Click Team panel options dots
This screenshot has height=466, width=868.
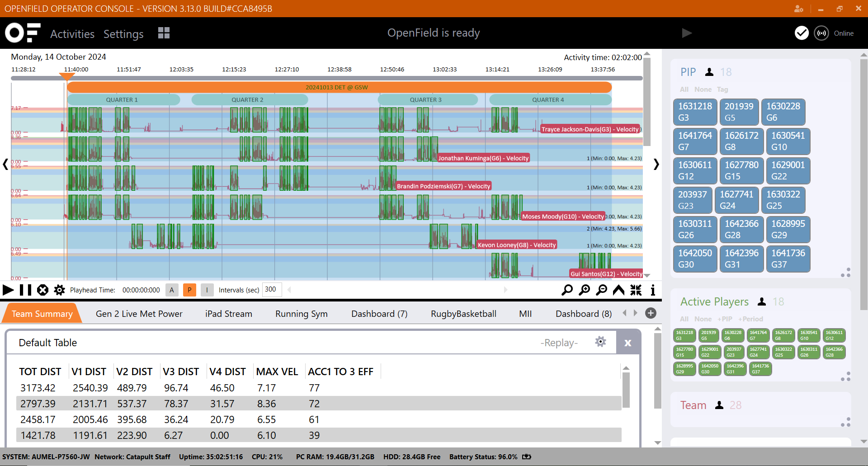(845, 422)
